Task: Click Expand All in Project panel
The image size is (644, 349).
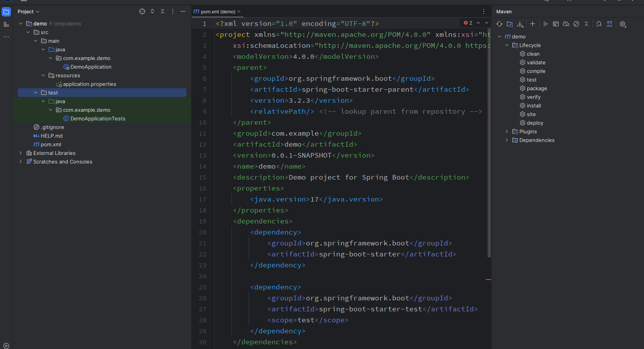Action: coord(152,11)
